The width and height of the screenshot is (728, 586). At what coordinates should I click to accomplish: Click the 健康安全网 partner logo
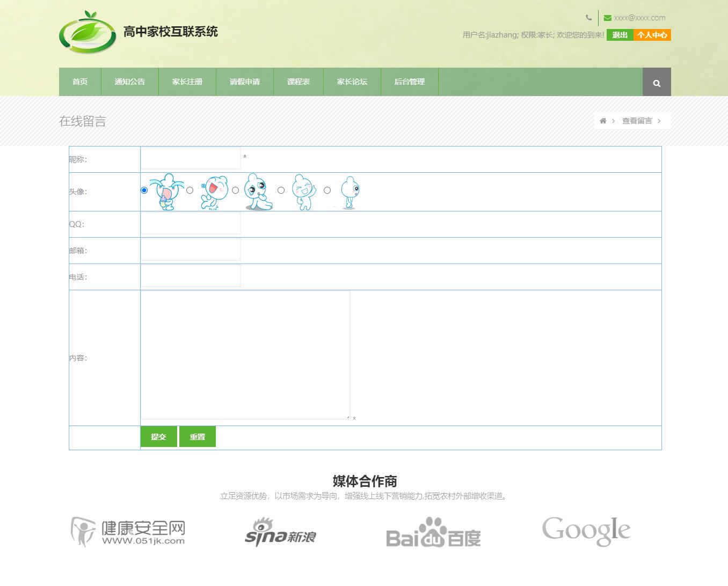tap(128, 531)
